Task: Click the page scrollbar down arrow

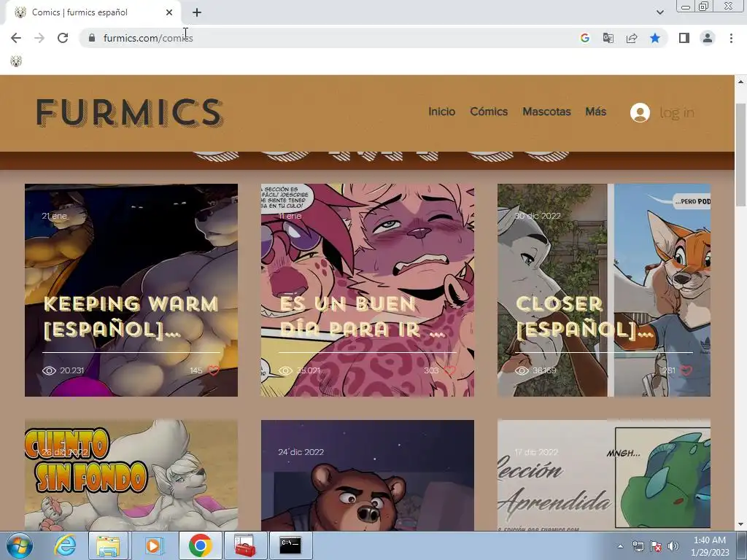Action: click(x=741, y=525)
